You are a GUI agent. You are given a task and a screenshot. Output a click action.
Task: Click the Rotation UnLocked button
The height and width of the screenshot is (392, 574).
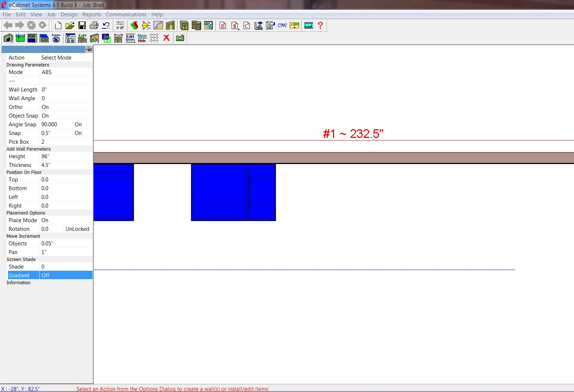tap(77, 229)
